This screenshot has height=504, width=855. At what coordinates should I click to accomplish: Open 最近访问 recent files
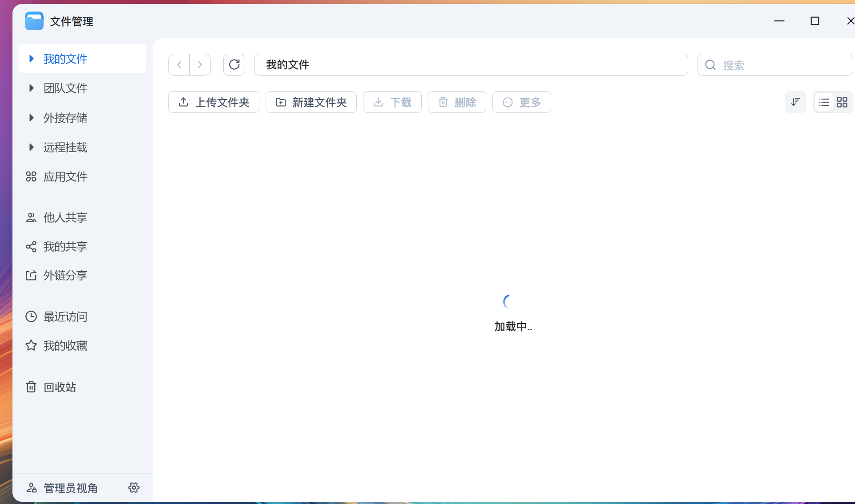(x=65, y=317)
